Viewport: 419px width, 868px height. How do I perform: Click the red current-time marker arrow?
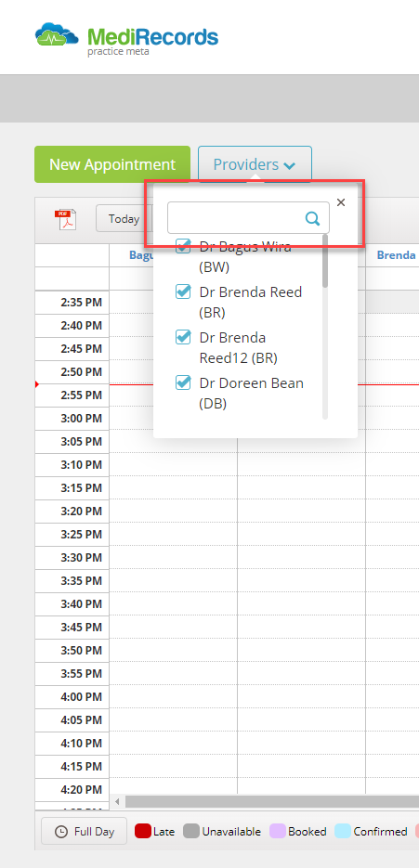[36, 384]
